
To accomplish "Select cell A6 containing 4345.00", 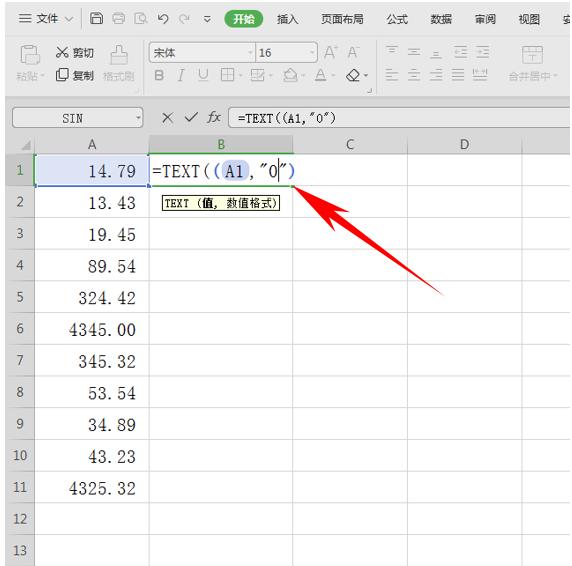I will [x=92, y=329].
